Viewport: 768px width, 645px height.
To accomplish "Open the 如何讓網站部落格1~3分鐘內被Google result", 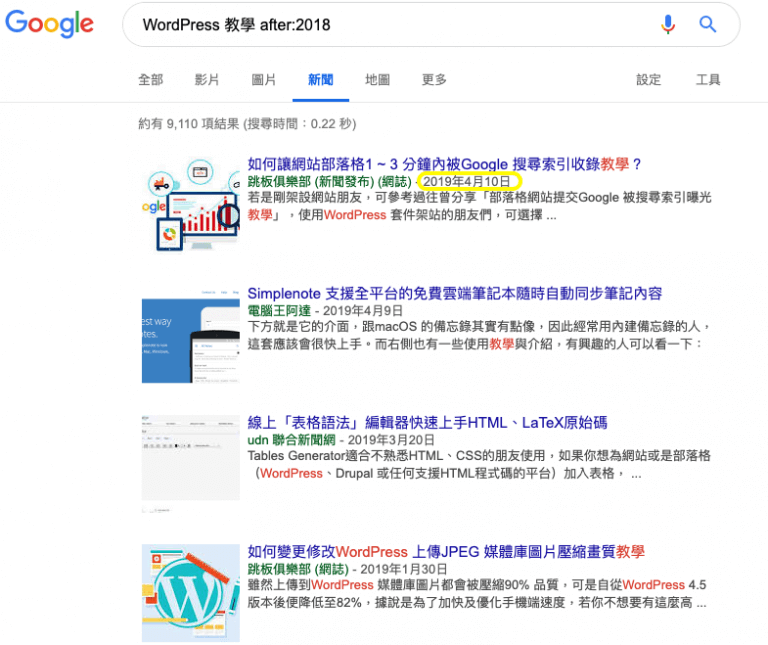I will coord(444,164).
